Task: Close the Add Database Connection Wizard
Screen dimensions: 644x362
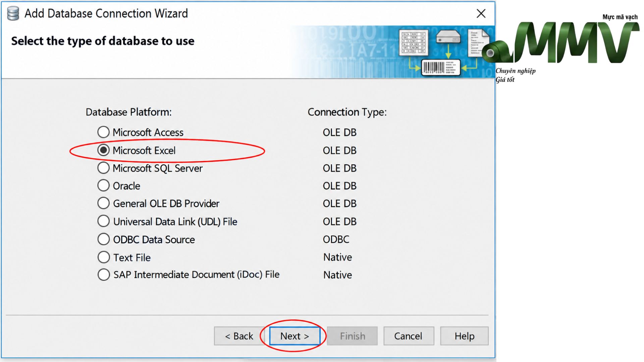Action: [481, 13]
